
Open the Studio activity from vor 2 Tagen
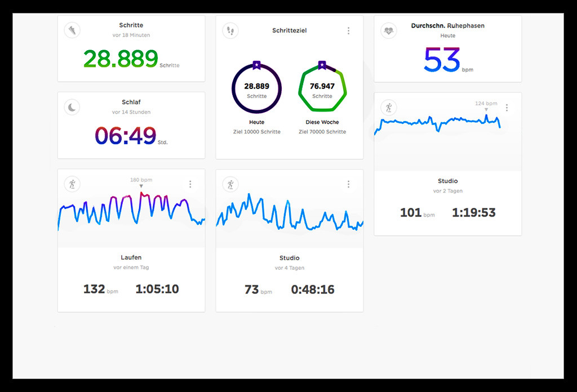pyautogui.click(x=447, y=181)
